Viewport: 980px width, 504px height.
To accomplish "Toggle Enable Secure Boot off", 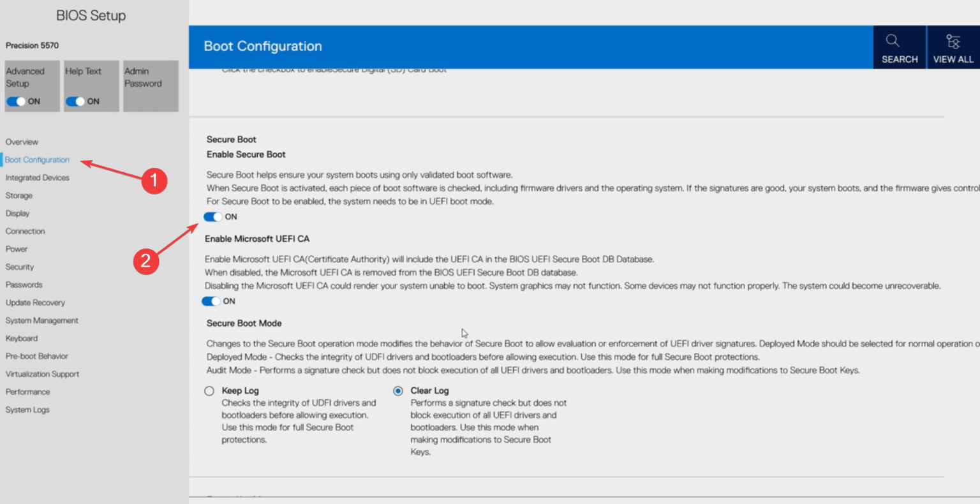I will 212,217.
